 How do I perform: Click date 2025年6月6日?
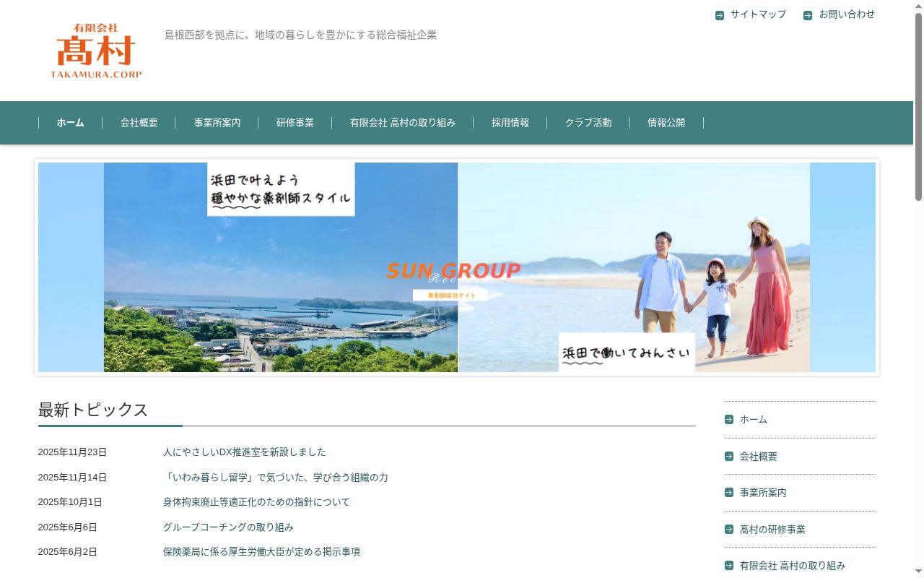click(67, 527)
